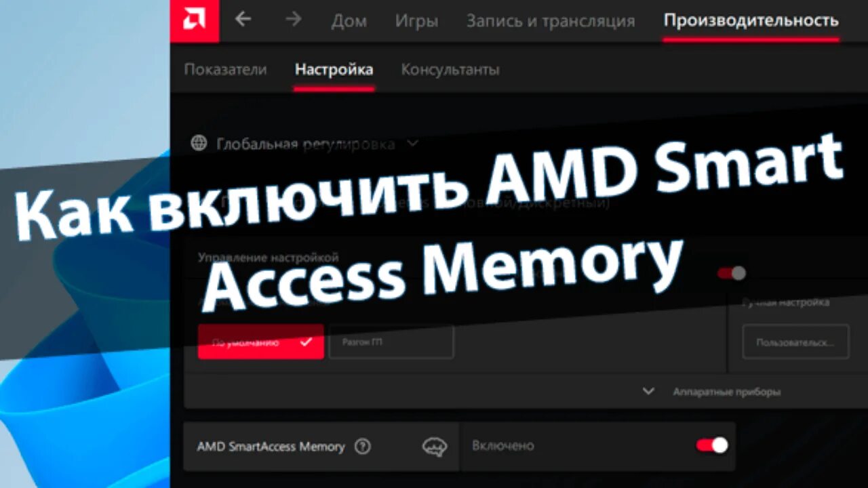Click the checkmark on По умолчанию preset
This screenshot has height=488, width=868.
pyautogui.click(x=306, y=342)
